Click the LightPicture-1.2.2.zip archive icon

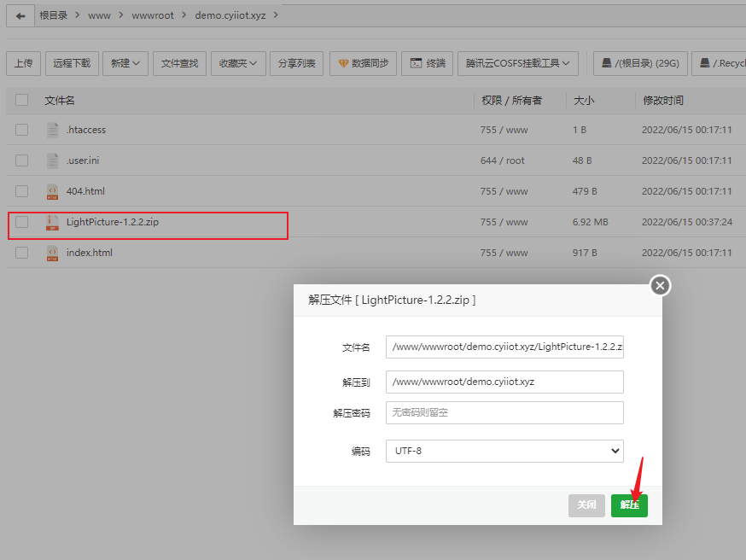point(52,222)
